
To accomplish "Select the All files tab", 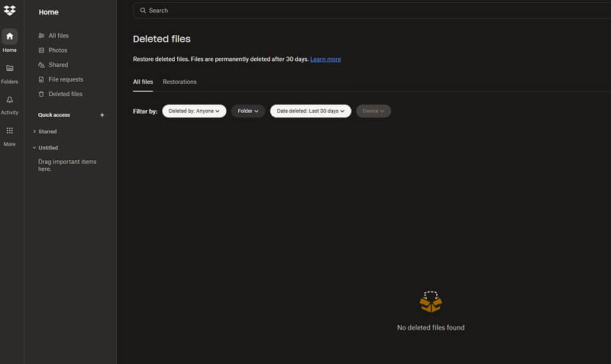I will (x=143, y=82).
